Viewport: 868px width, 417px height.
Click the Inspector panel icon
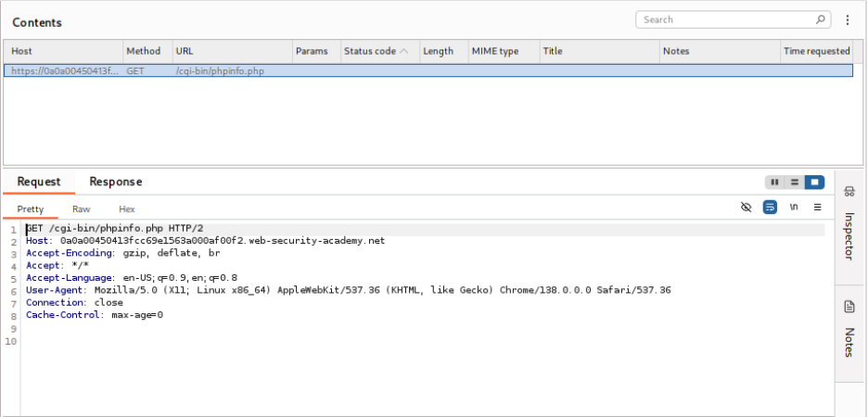point(849,192)
